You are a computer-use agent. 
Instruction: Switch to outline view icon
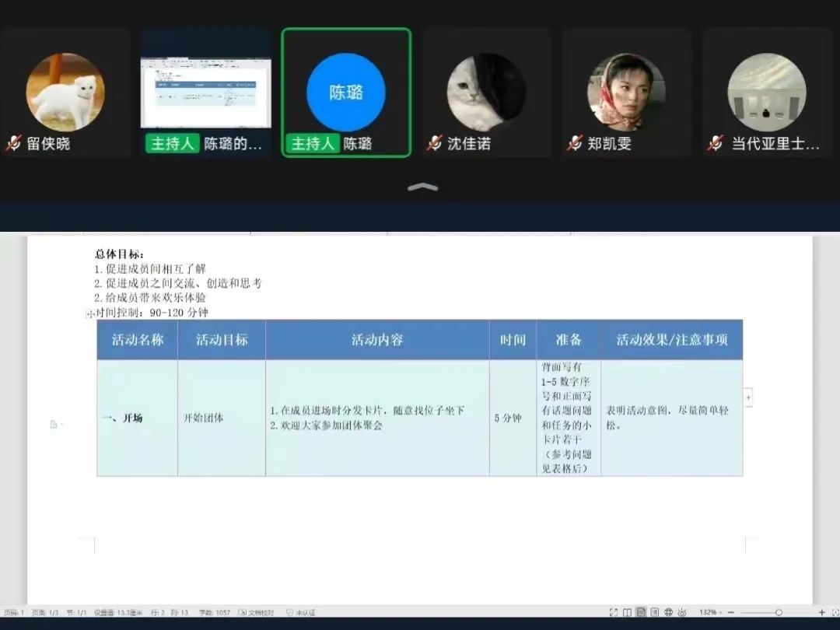655,613
